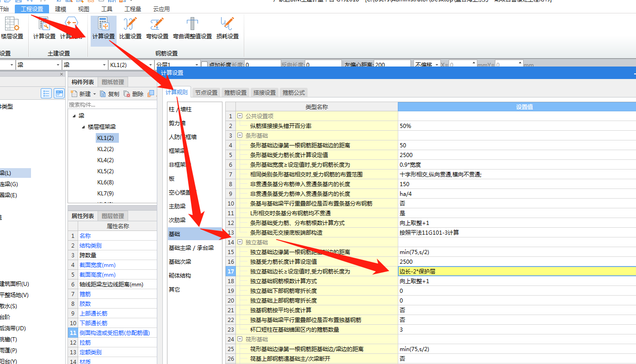Switch to 图纸管理 tab
This screenshot has height=364, width=636.
pos(113,82)
